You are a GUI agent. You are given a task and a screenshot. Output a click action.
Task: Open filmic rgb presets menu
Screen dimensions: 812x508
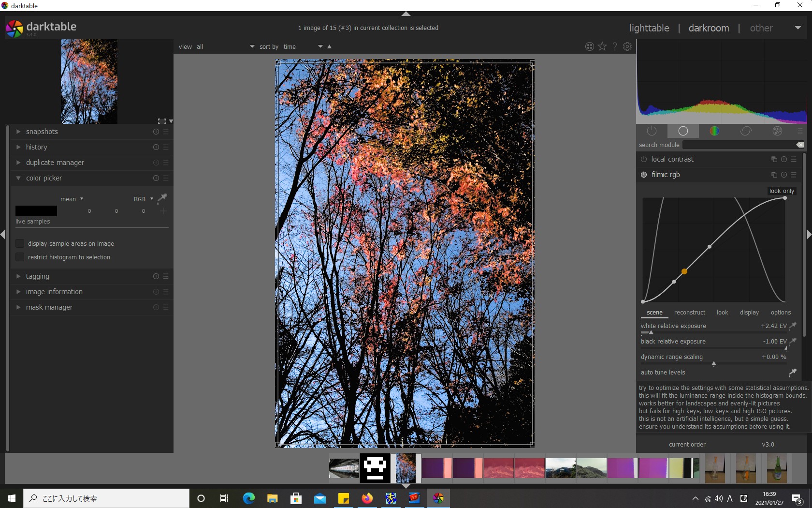coord(794,175)
